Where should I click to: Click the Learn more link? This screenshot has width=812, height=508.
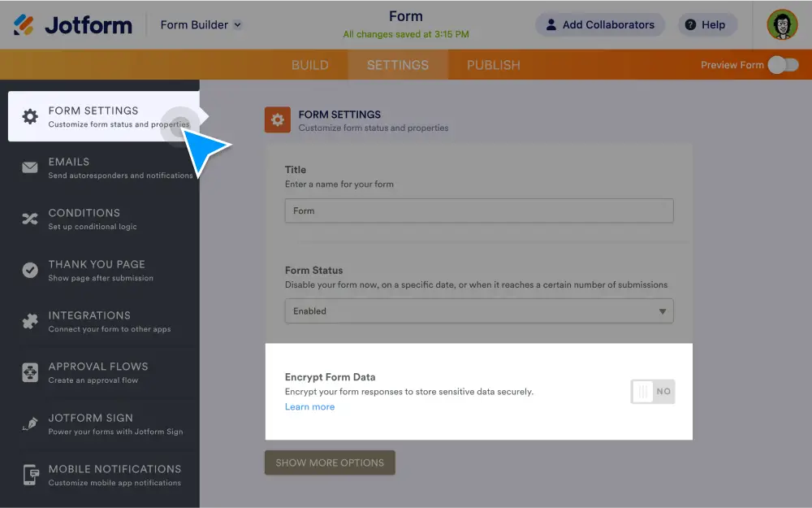point(309,406)
